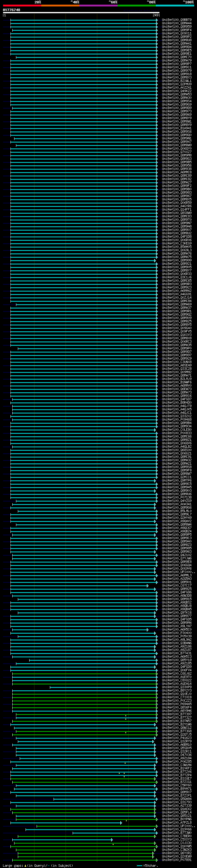Select hit label UniRef100_B1NWF6

177,382
